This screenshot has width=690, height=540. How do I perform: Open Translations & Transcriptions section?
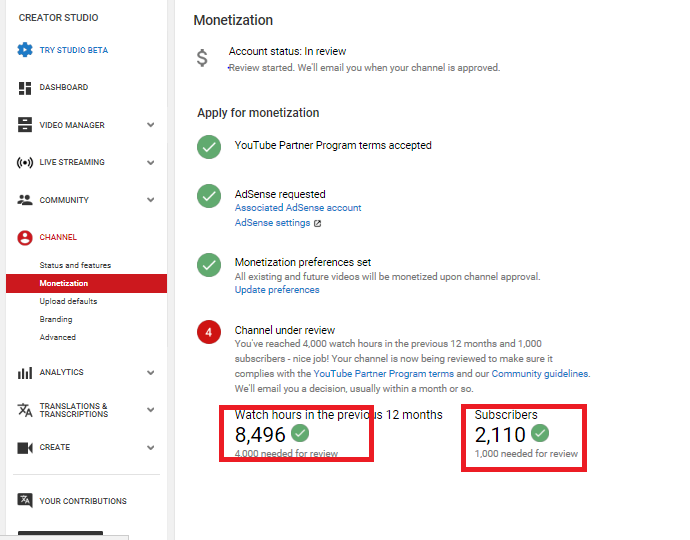pos(73,410)
